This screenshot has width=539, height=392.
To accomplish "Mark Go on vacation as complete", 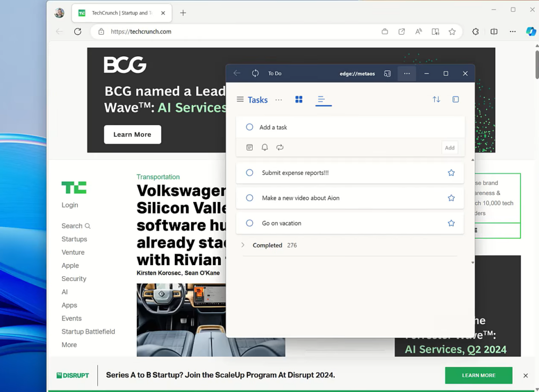I will pyautogui.click(x=249, y=223).
